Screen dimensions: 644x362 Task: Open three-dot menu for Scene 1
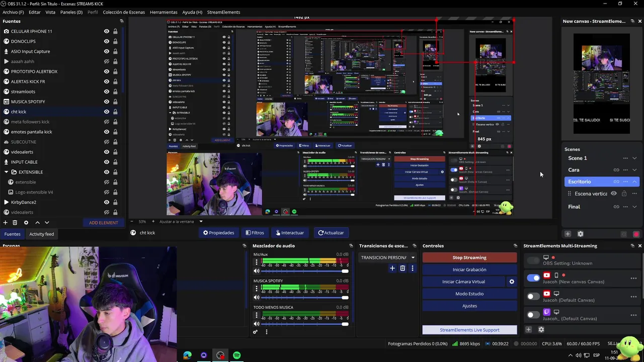(625, 158)
